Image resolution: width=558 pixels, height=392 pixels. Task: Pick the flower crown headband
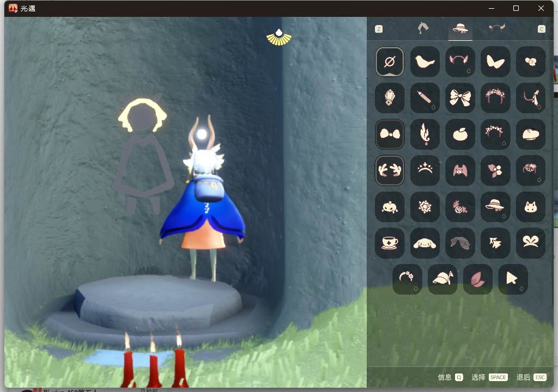point(495,98)
